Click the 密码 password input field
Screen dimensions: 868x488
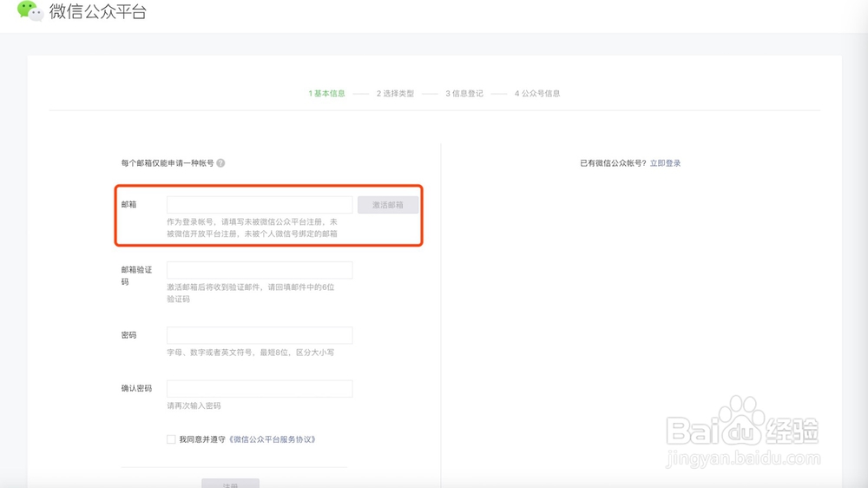(x=260, y=335)
